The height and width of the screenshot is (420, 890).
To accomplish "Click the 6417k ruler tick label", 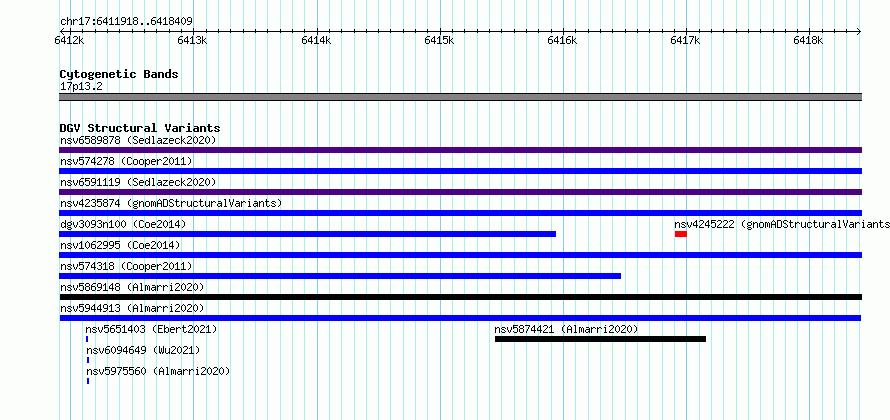I will pyautogui.click(x=686, y=40).
